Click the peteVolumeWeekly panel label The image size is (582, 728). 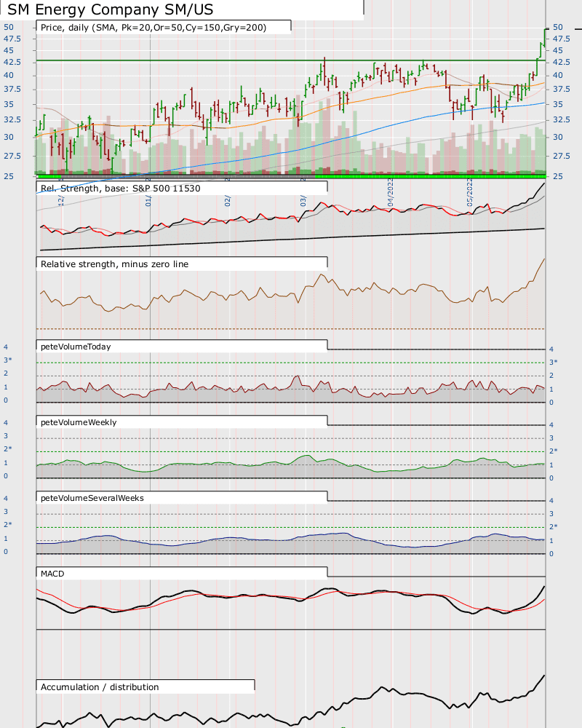click(79, 422)
